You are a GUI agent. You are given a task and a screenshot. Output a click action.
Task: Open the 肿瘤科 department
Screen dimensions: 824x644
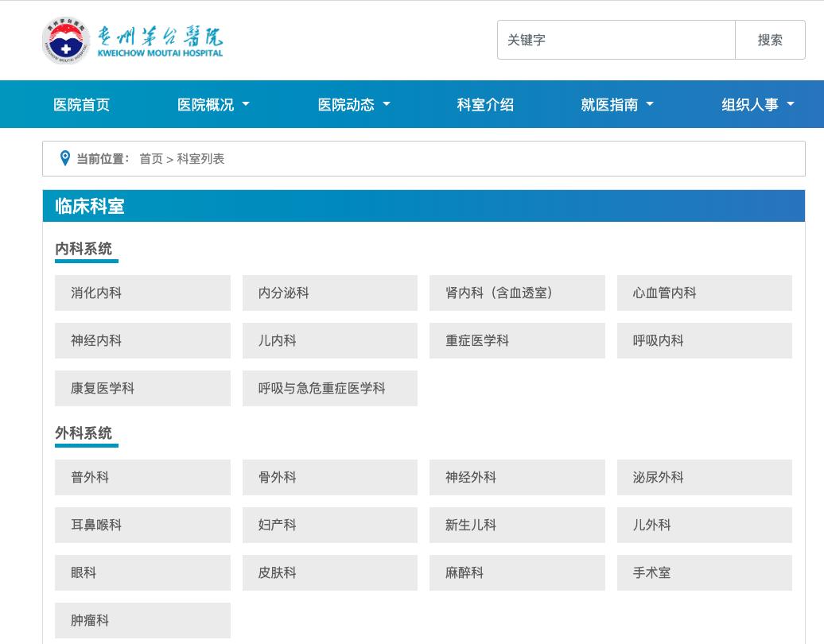pos(142,620)
